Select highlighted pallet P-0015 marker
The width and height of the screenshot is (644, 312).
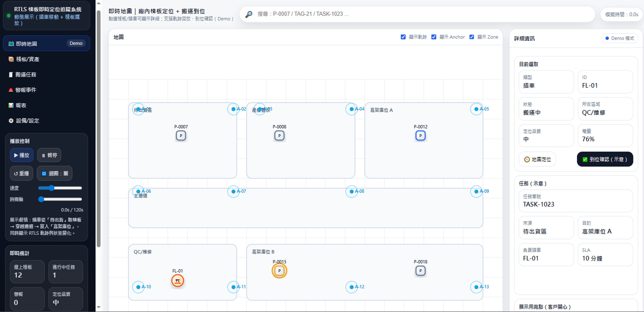tap(279, 271)
